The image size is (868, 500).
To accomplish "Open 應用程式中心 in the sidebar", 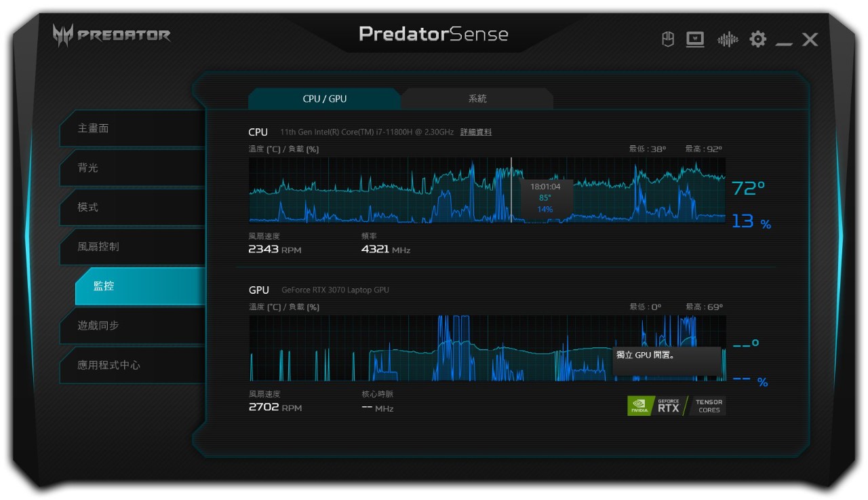I will click(132, 365).
